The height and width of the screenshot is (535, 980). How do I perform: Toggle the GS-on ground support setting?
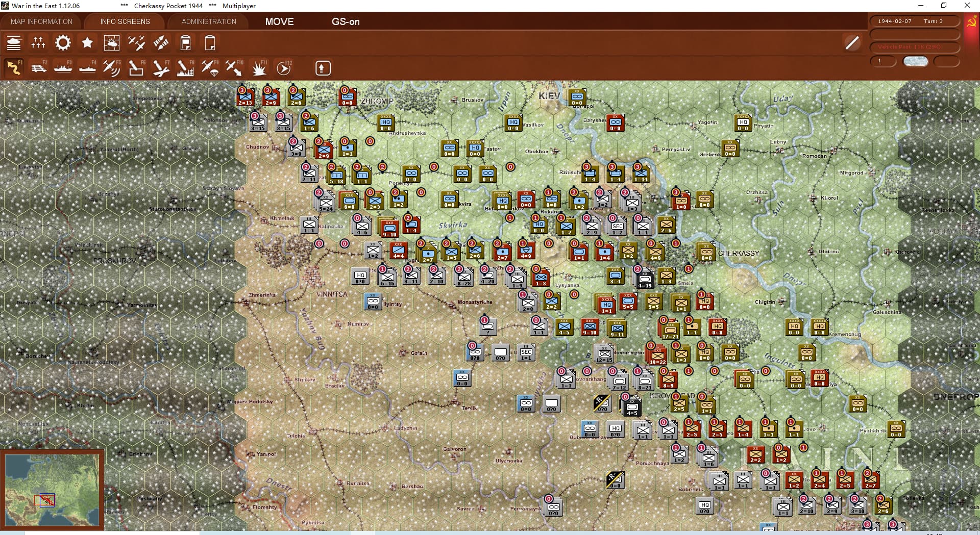tap(346, 21)
